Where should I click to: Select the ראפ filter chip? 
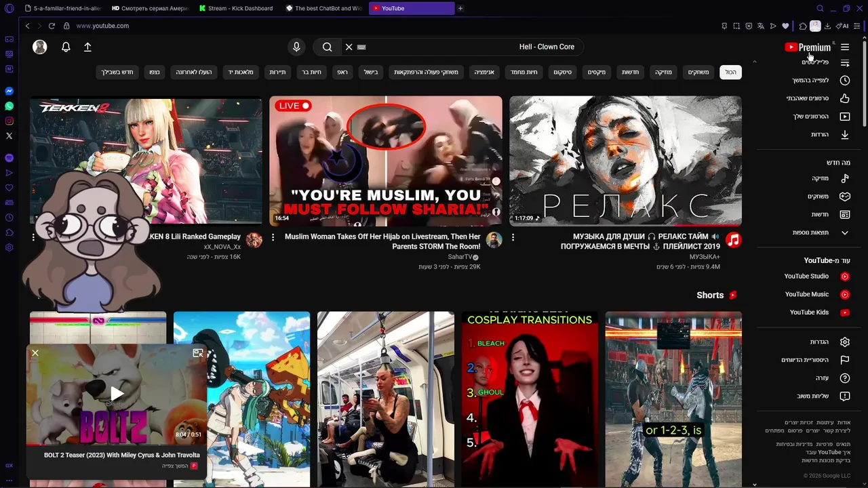tap(342, 72)
